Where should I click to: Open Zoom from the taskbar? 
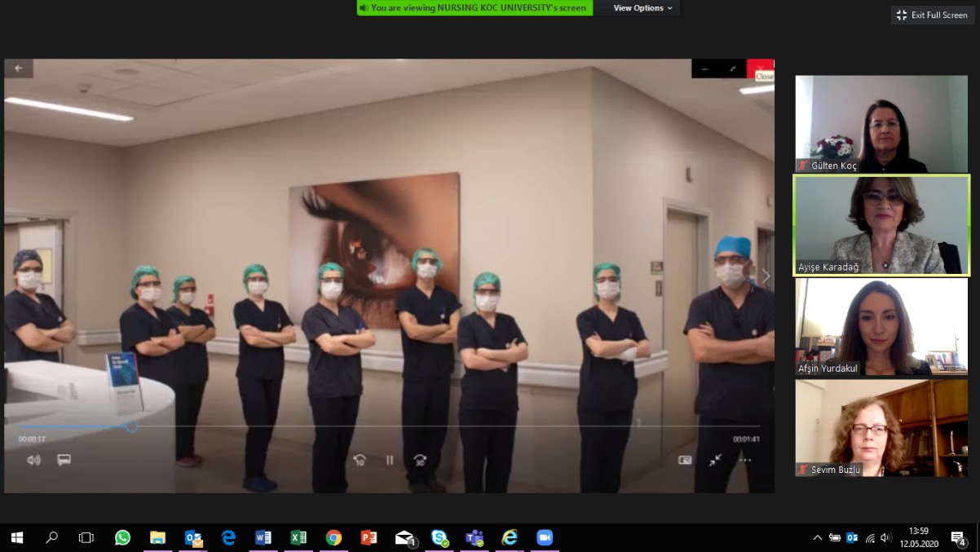point(545,537)
